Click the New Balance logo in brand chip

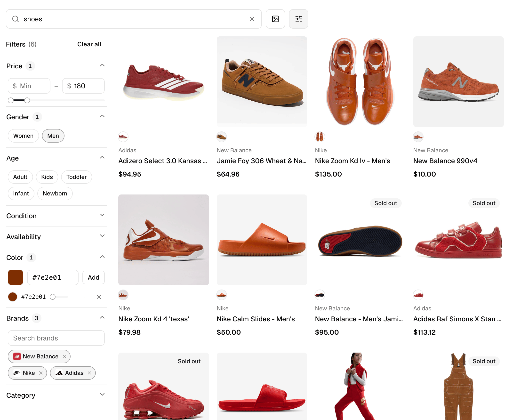[x=17, y=356]
